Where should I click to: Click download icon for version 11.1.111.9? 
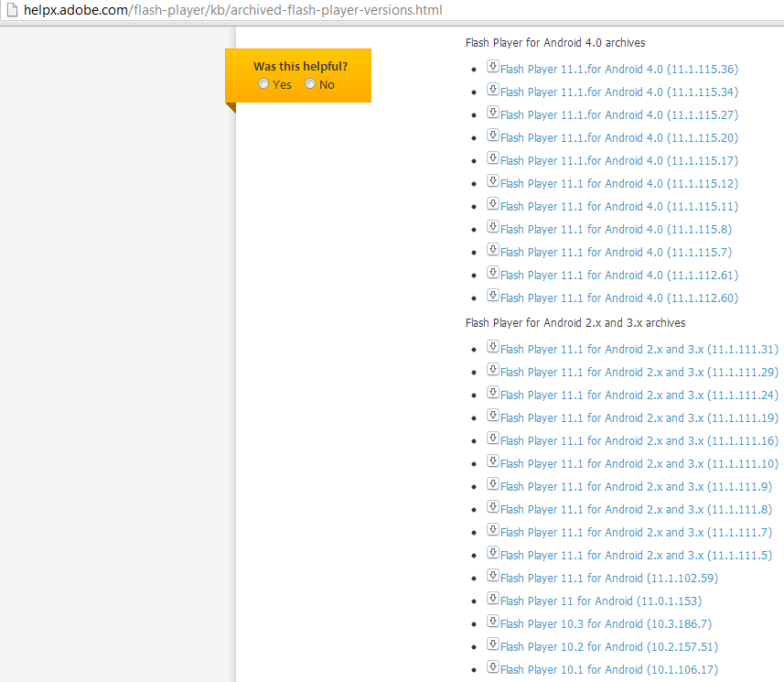(x=493, y=484)
